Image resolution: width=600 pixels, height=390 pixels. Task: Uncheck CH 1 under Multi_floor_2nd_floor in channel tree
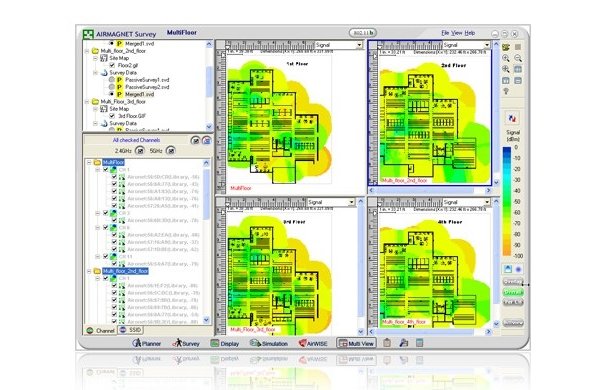tap(106, 278)
